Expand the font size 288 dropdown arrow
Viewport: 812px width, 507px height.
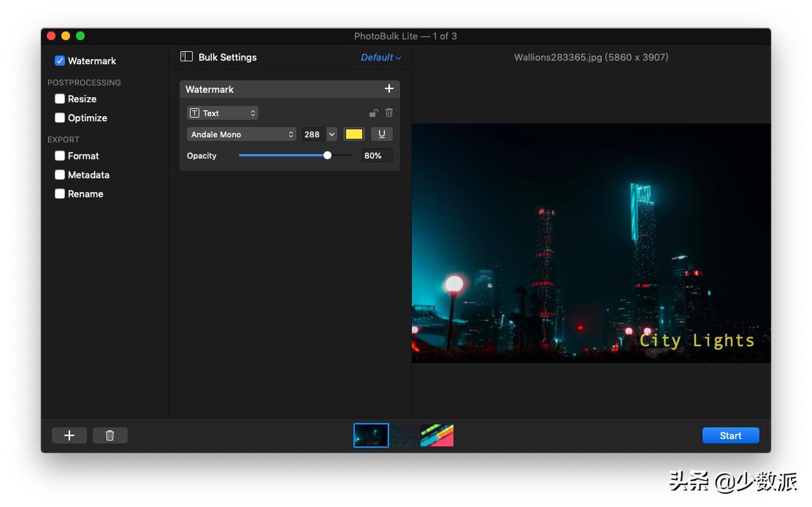coord(332,134)
